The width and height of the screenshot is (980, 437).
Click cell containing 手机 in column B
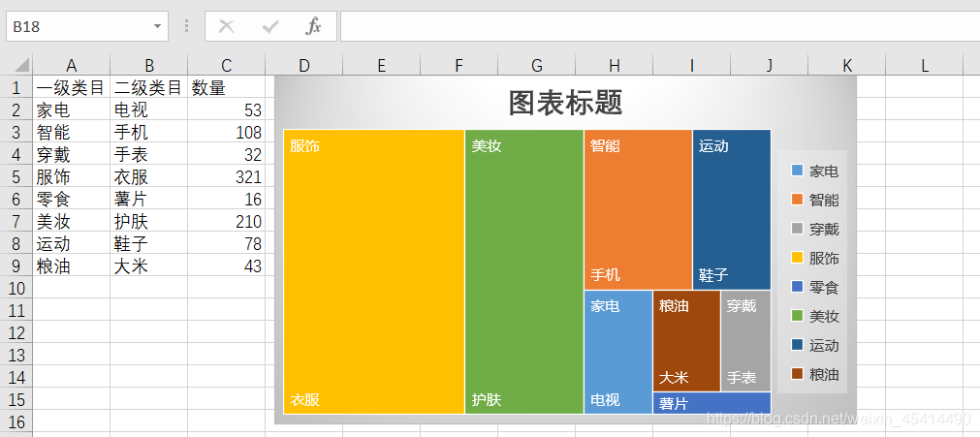coord(148,133)
